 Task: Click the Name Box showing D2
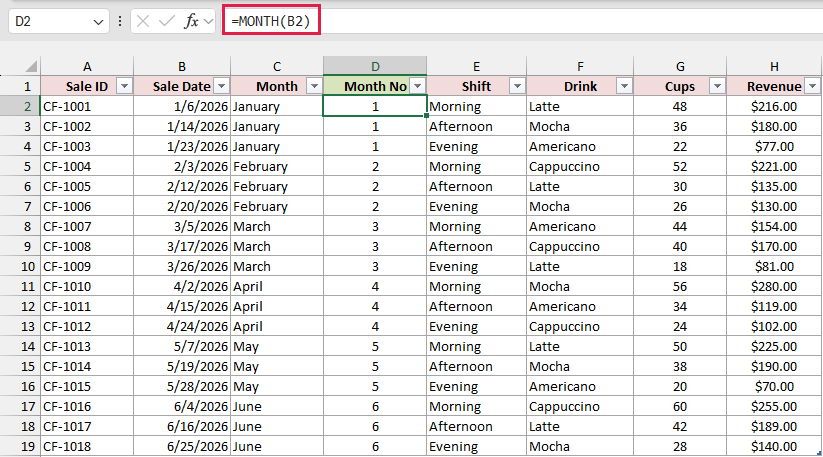point(59,22)
